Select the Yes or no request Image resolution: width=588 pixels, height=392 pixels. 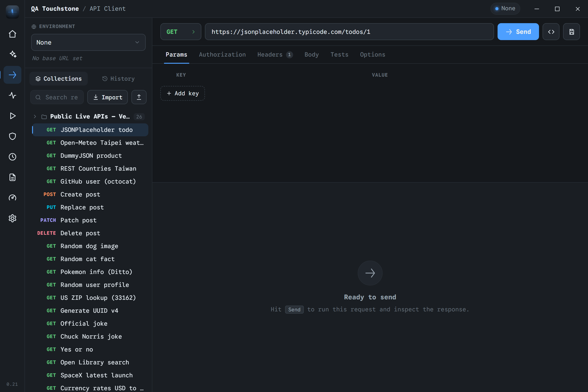point(90,349)
